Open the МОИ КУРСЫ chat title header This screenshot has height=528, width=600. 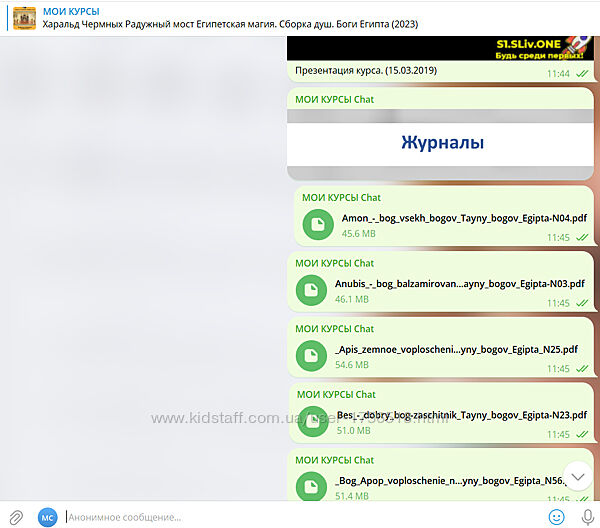click(x=71, y=11)
